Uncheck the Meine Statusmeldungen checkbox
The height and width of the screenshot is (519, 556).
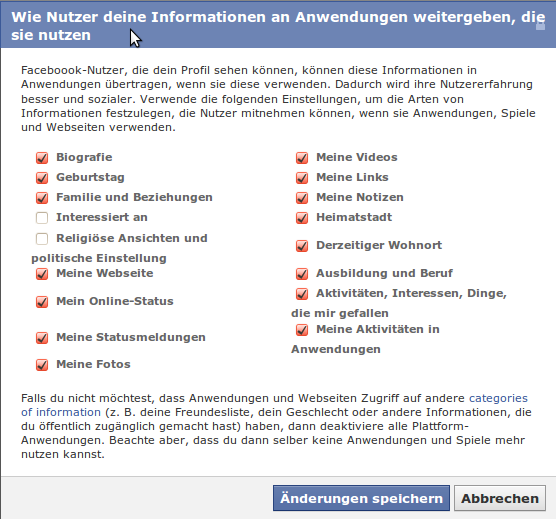tap(42, 337)
